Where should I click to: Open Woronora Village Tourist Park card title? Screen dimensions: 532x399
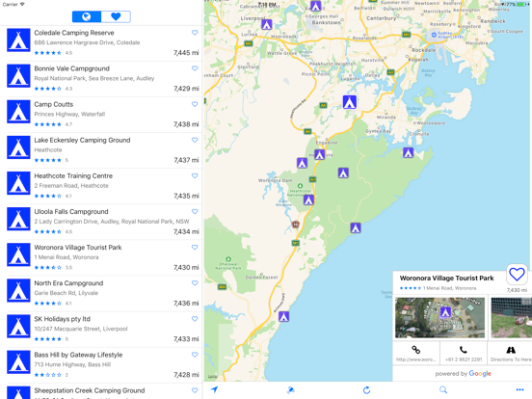(x=446, y=279)
